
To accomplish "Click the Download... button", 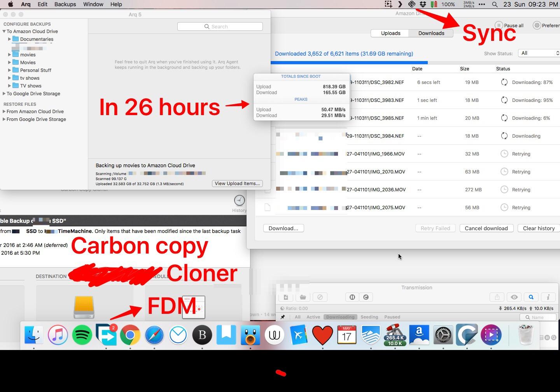I will coord(283,228).
